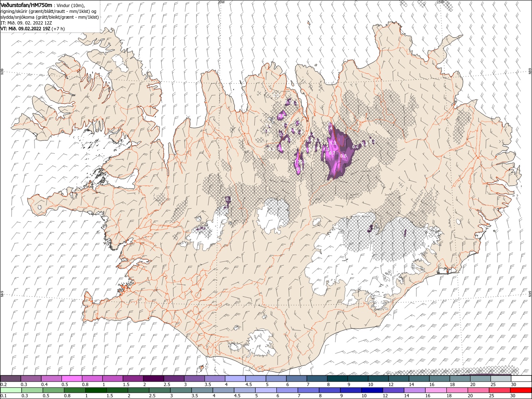
Task: Pick lower scale swatch between 3.5 and 4
Action: tap(202, 390)
